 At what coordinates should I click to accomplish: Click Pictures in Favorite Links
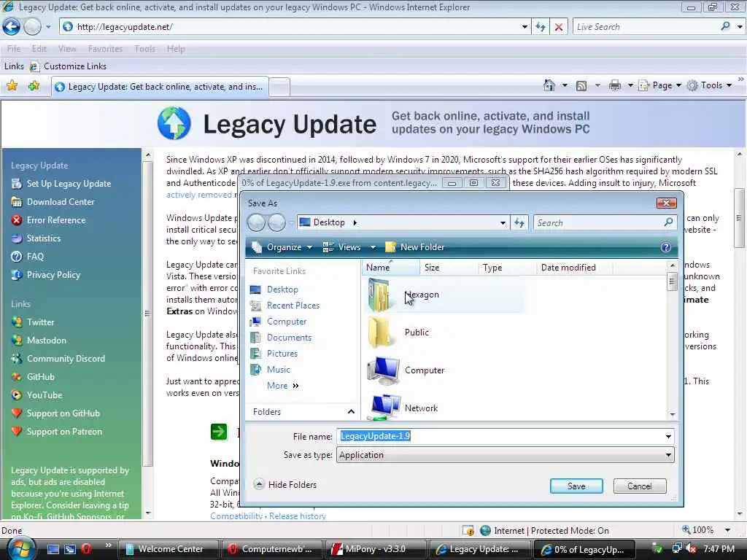pos(282,354)
